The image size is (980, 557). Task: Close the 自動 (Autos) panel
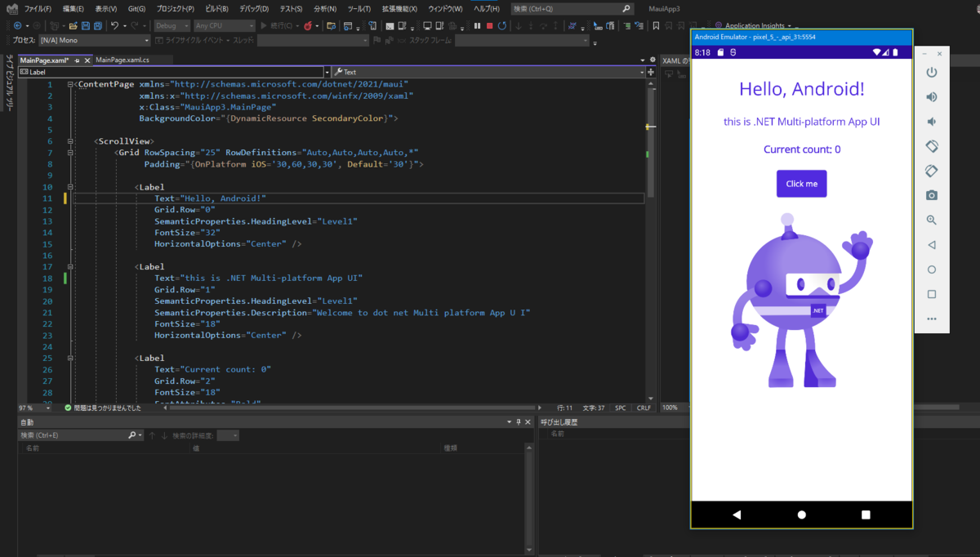(528, 422)
